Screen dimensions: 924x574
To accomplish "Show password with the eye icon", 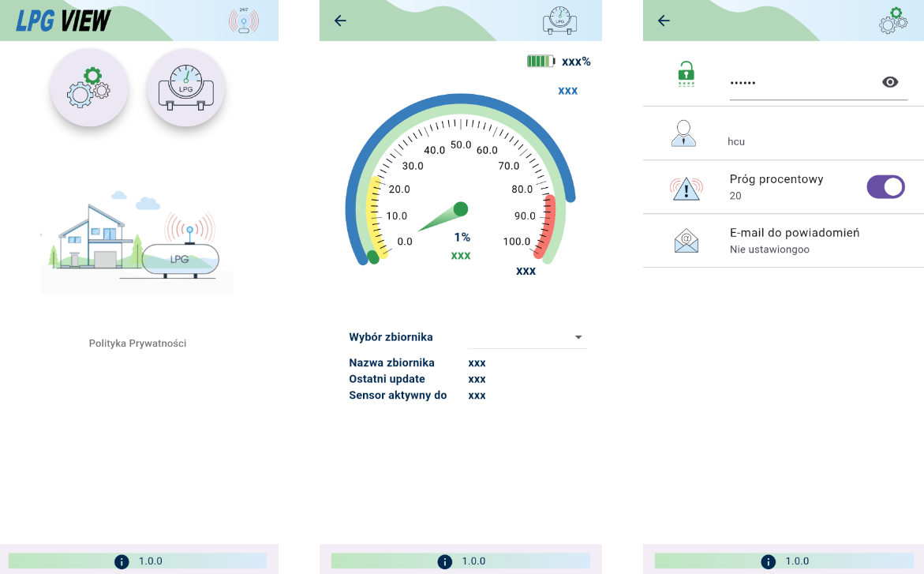I will [890, 82].
